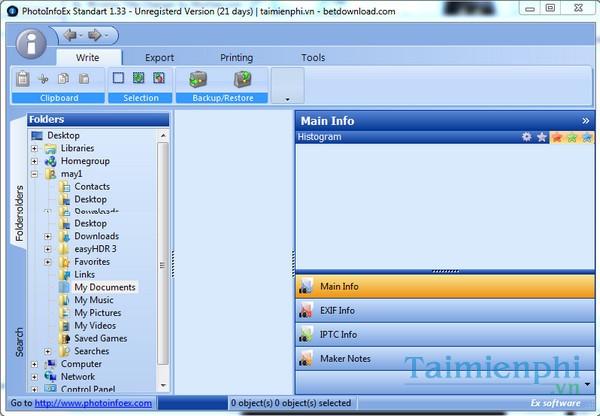Open the www.photoinfoex.com link
The width and height of the screenshot is (600, 416).
click(x=94, y=403)
